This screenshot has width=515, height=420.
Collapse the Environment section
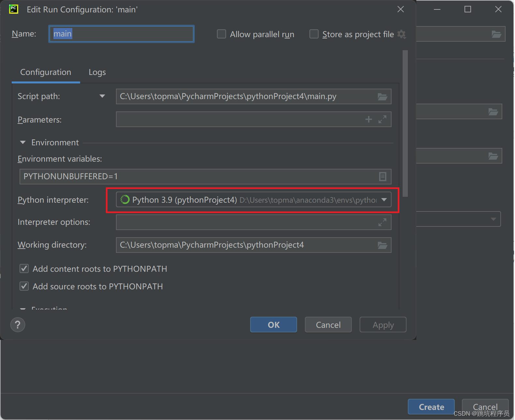point(23,142)
